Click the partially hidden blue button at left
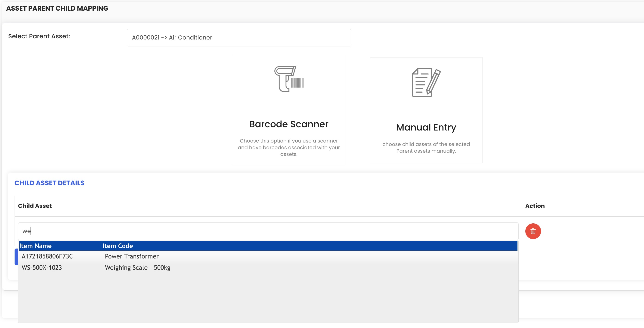Image resolution: width=644 pixels, height=328 pixels. pyautogui.click(x=16, y=257)
